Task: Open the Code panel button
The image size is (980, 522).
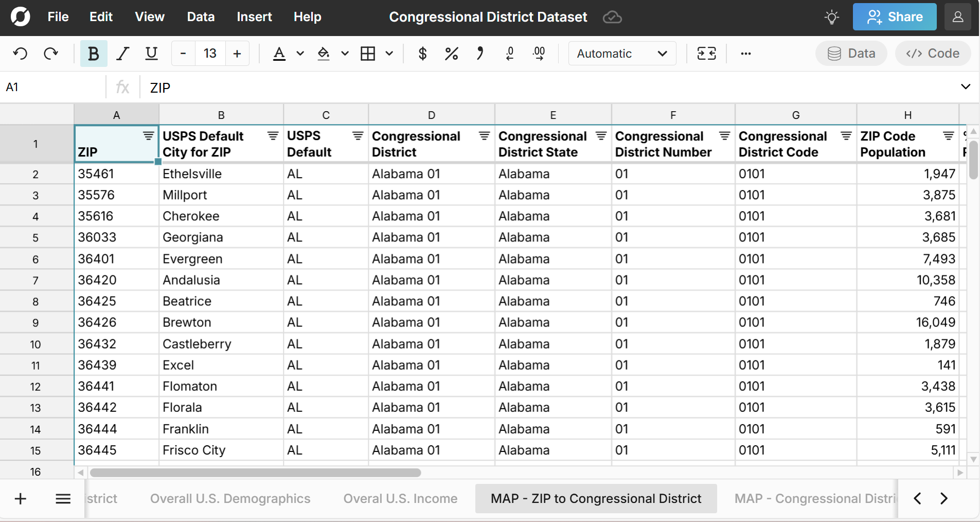Action: (x=933, y=54)
